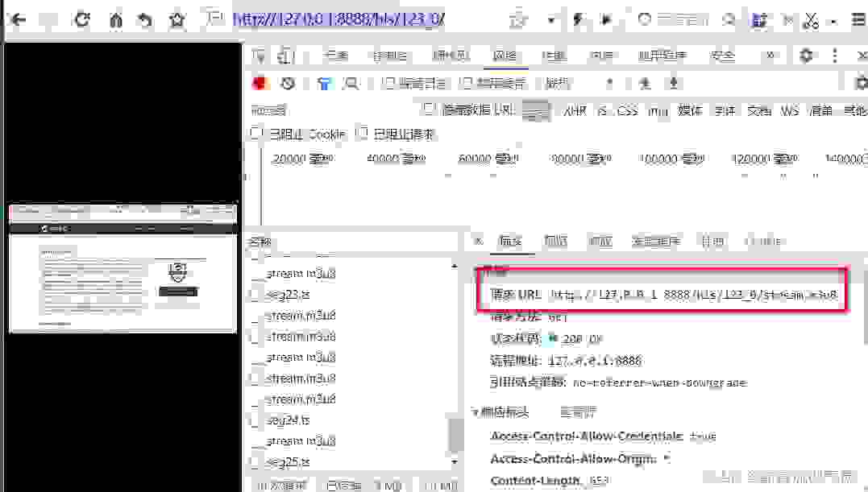868x492 pixels.
Task: Open the 预览 (Preview) details tab
Action: point(555,241)
